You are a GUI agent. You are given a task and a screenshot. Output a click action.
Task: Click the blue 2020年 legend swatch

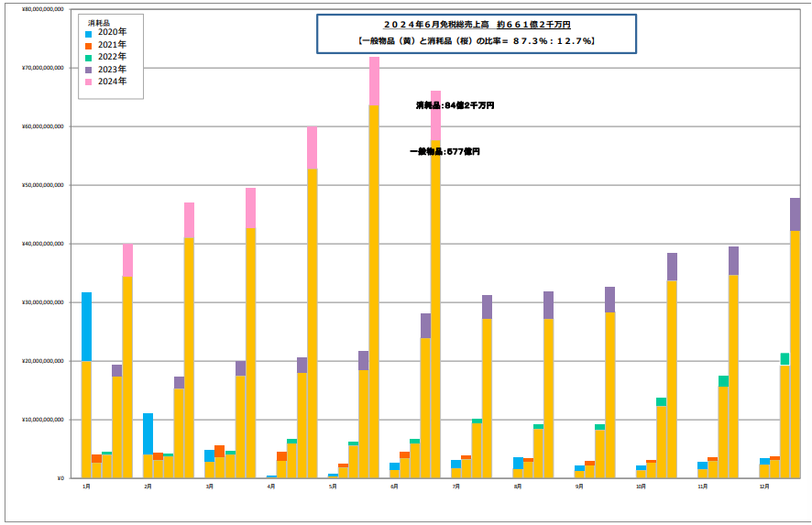point(90,33)
